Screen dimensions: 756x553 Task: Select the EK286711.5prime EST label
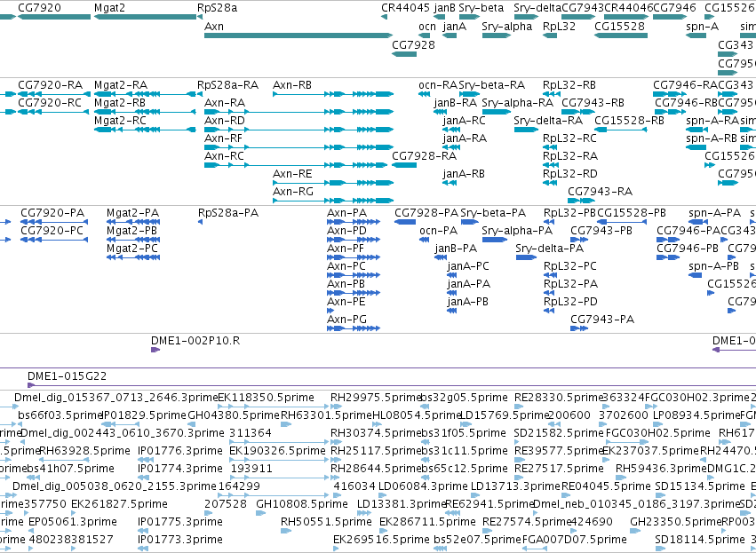click(x=427, y=522)
